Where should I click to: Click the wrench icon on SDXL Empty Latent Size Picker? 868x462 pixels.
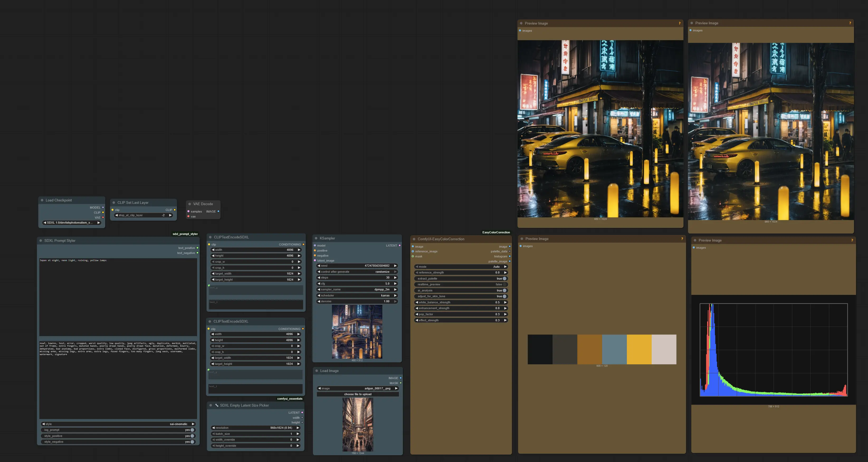point(217,405)
